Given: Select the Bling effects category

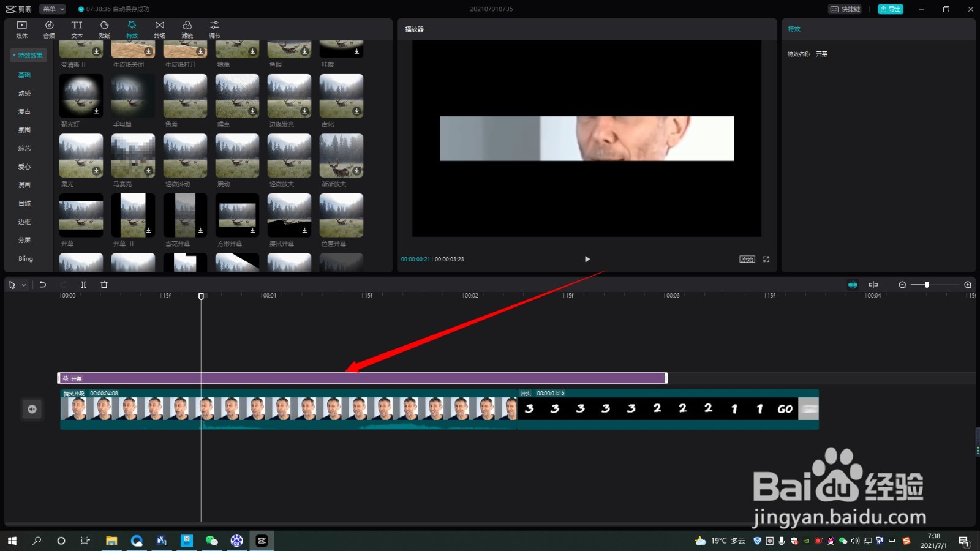Looking at the screenshot, I should (x=26, y=258).
